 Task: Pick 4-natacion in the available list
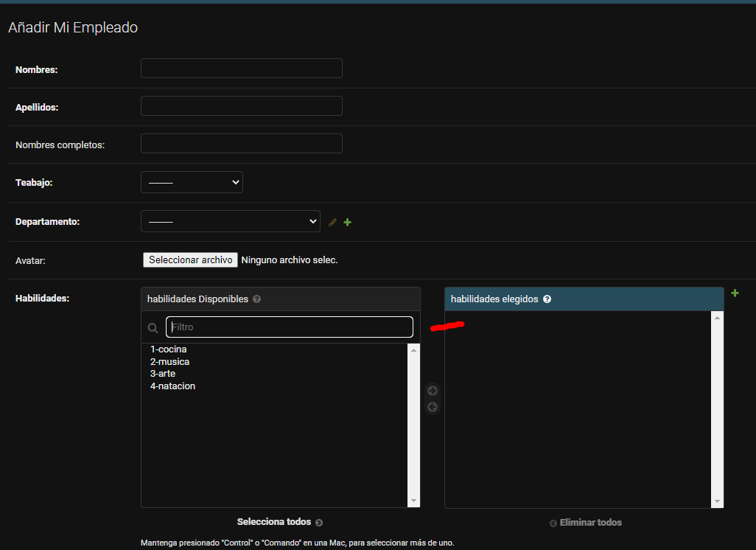(173, 386)
